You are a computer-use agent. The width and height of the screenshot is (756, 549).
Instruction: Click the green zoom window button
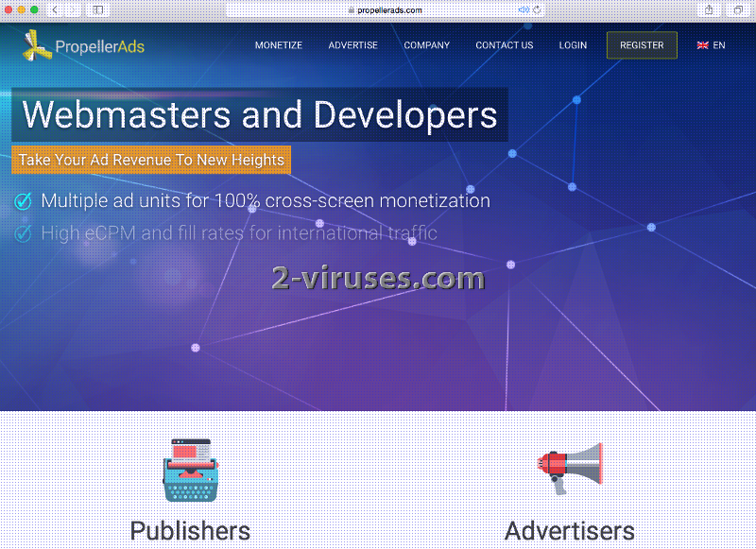tap(34, 9)
